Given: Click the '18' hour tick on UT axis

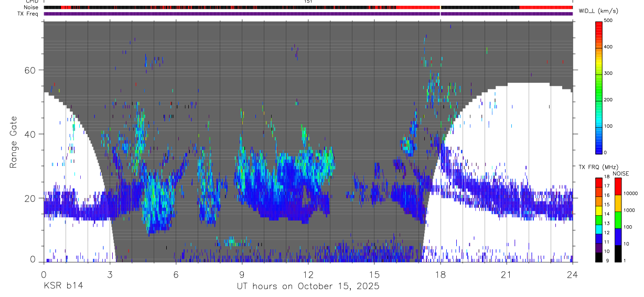Looking at the screenshot, I should 441,274.
